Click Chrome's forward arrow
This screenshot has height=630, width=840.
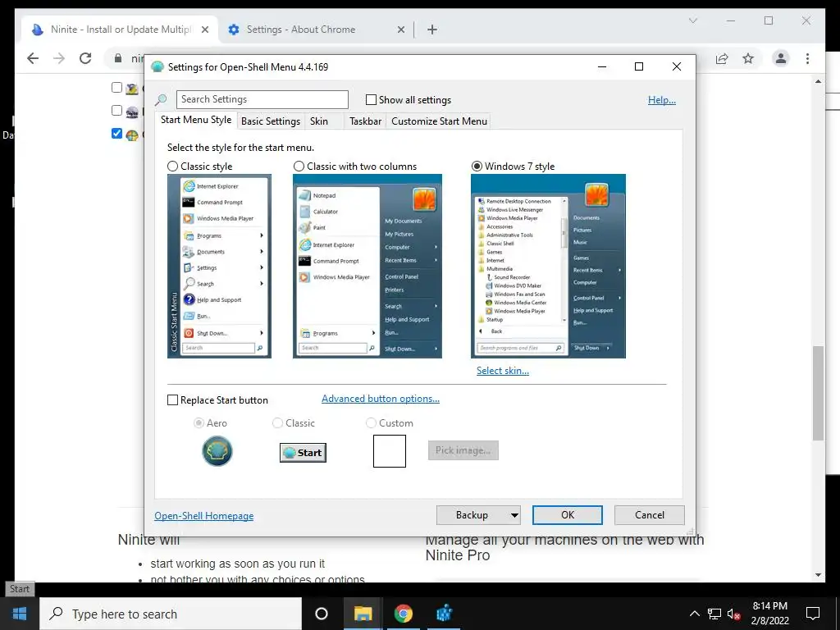(x=59, y=58)
